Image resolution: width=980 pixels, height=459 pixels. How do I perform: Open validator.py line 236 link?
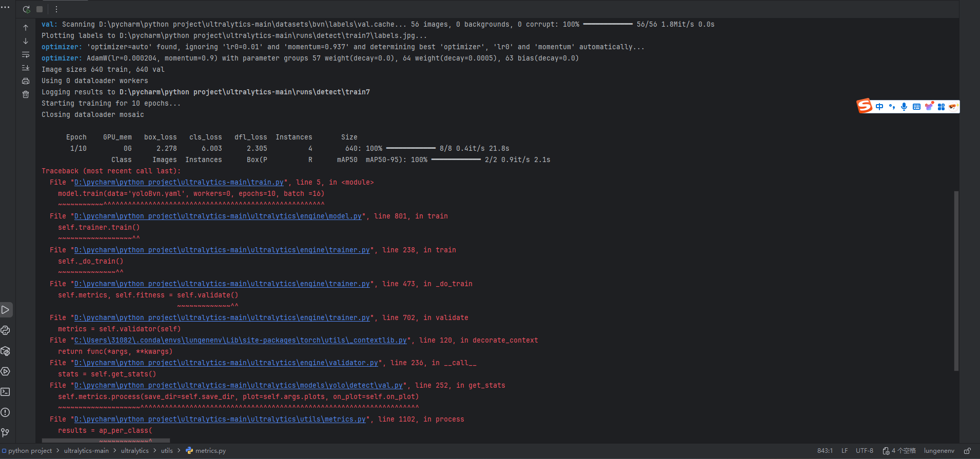pyautogui.click(x=226, y=363)
